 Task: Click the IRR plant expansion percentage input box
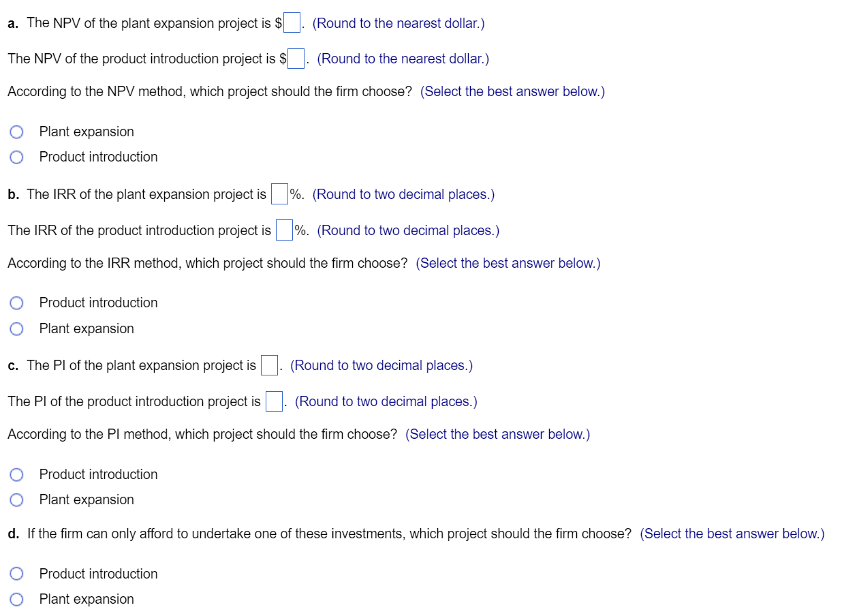(279, 194)
